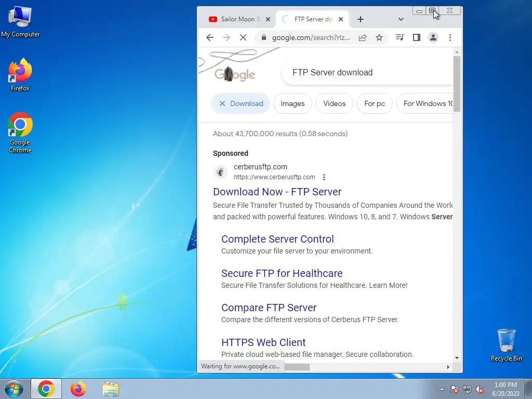Viewport: 532px width, 399px height.
Task: Open the Download Now - FTP Server link
Action: (x=277, y=192)
